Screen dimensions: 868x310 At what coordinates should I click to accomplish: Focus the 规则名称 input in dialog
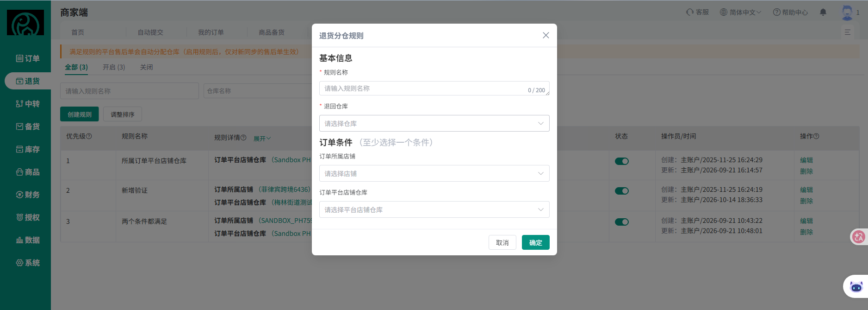pyautogui.click(x=434, y=89)
